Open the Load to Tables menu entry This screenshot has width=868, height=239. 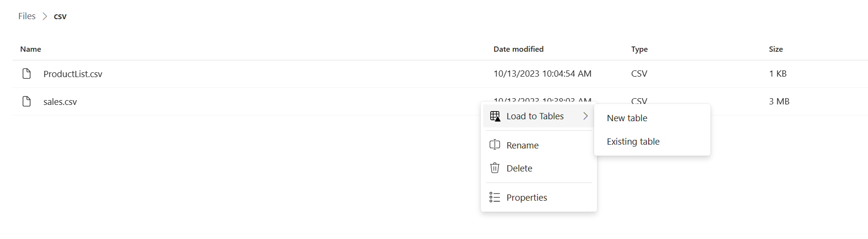point(539,116)
